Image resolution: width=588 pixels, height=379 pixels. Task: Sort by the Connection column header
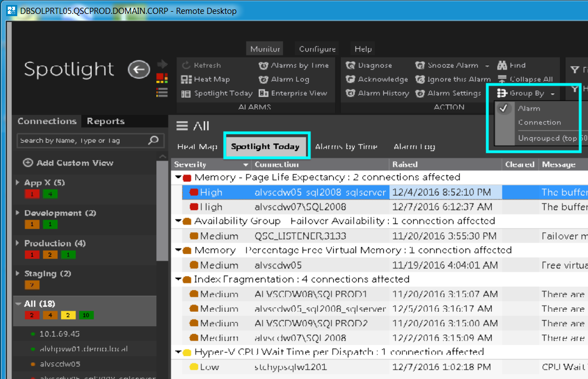coord(320,164)
